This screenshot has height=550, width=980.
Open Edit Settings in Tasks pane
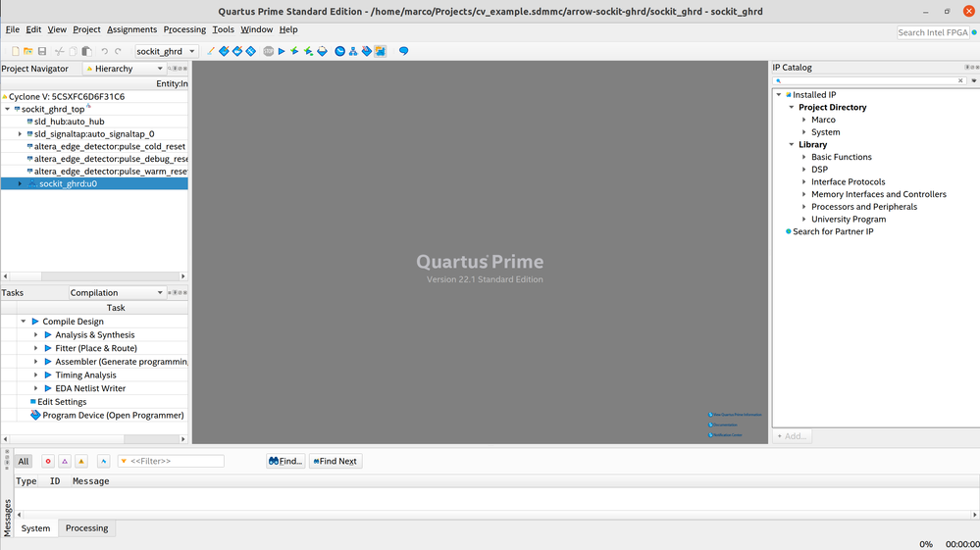click(x=61, y=401)
